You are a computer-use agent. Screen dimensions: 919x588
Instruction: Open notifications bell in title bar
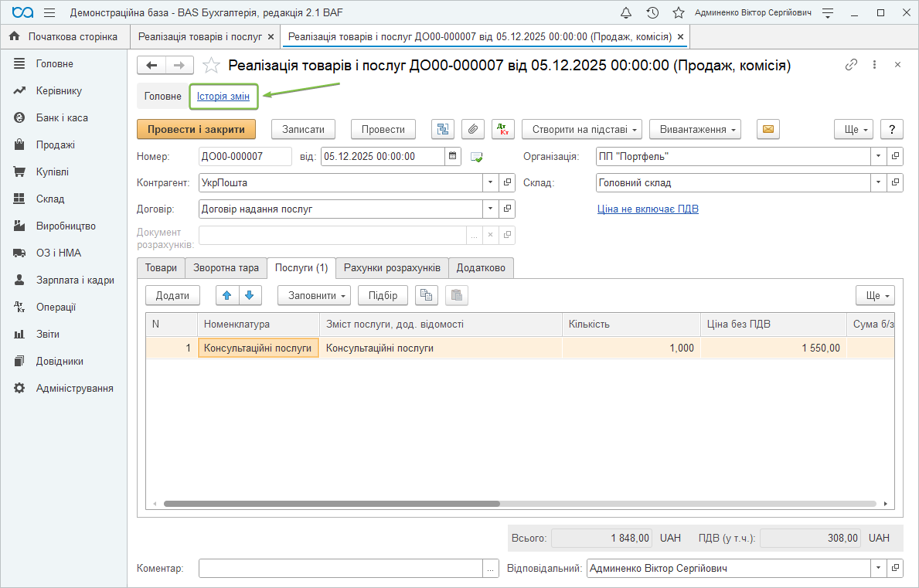tap(626, 13)
